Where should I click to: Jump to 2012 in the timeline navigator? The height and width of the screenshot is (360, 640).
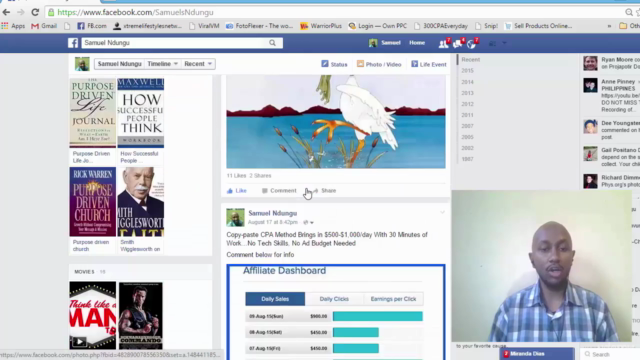coord(467,104)
